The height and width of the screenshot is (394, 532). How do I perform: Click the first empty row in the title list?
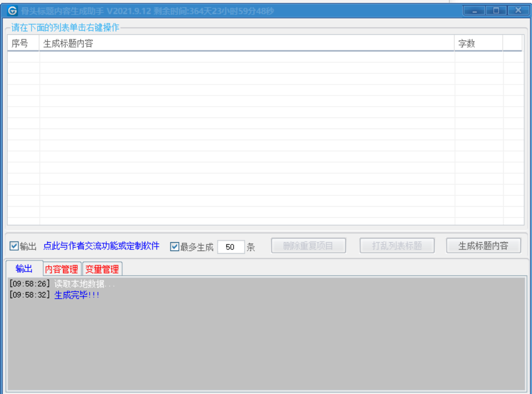coord(246,57)
